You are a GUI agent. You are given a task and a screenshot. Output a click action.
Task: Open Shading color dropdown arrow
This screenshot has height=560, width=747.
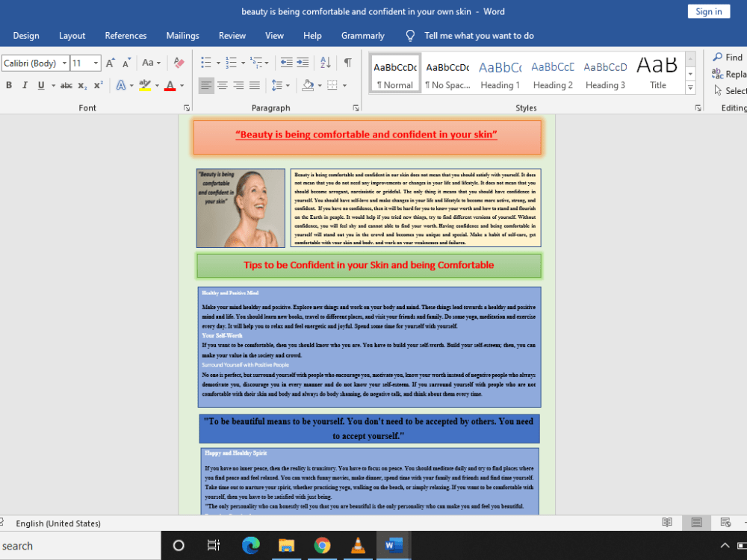(320, 86)
